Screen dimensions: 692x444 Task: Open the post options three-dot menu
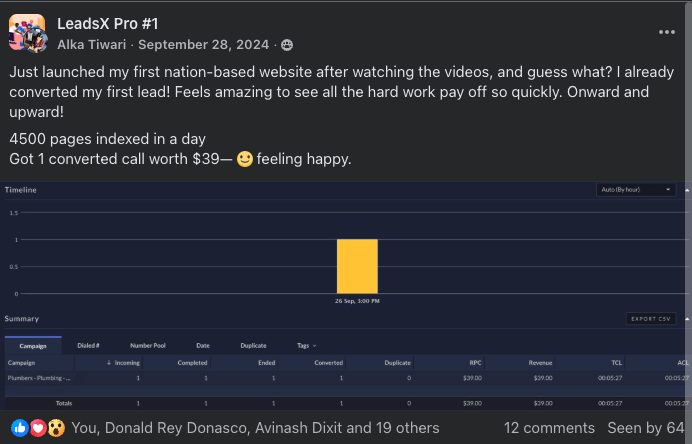(667, 32)
